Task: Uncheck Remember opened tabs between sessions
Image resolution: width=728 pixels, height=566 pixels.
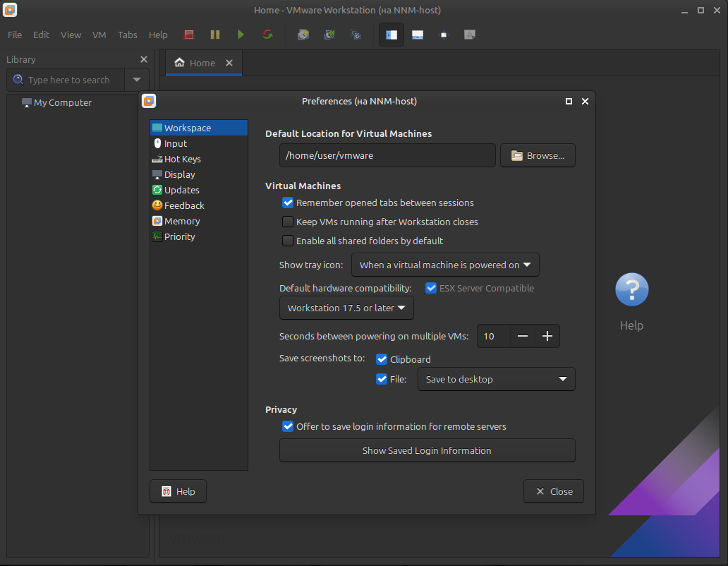Action: tap(288, 203)
